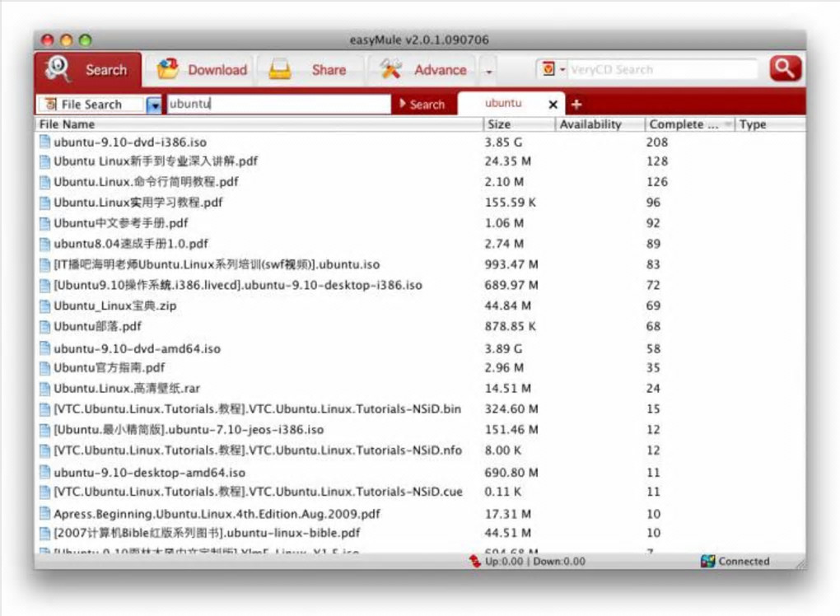Click file icon of ubuntu-9.10-dvd-i386.iso
Screen dimensions: 840x616
[x=45, y=142]
